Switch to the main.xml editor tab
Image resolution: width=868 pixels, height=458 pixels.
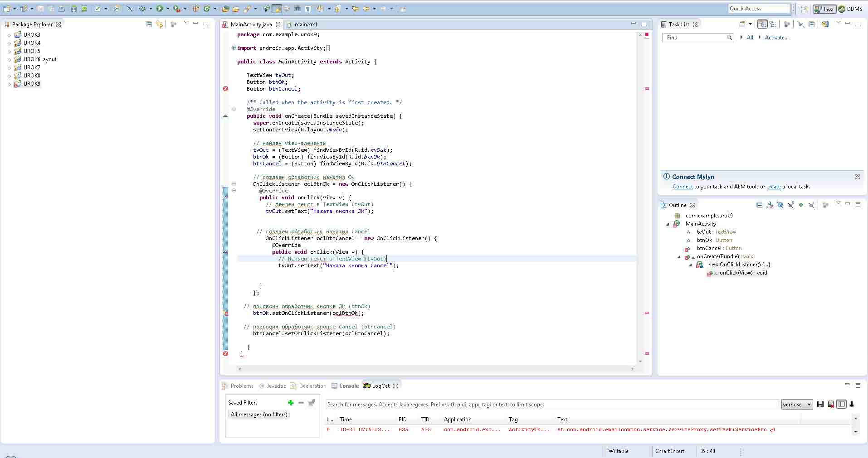coord(305,24)
